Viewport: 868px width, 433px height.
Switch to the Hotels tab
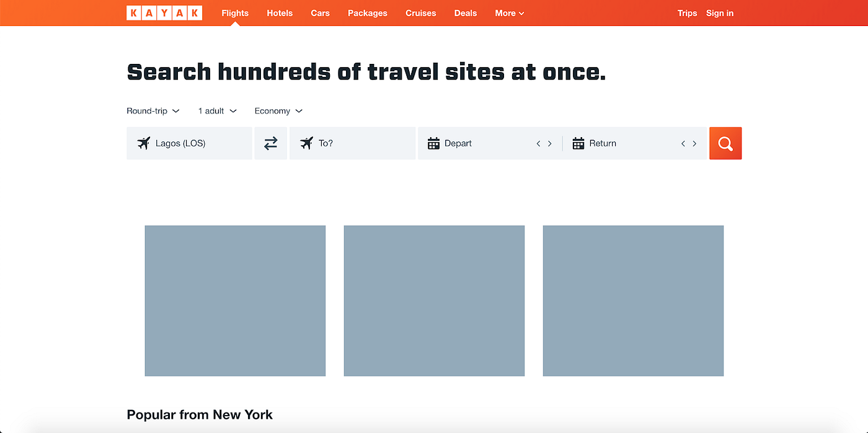coord(280,12)
